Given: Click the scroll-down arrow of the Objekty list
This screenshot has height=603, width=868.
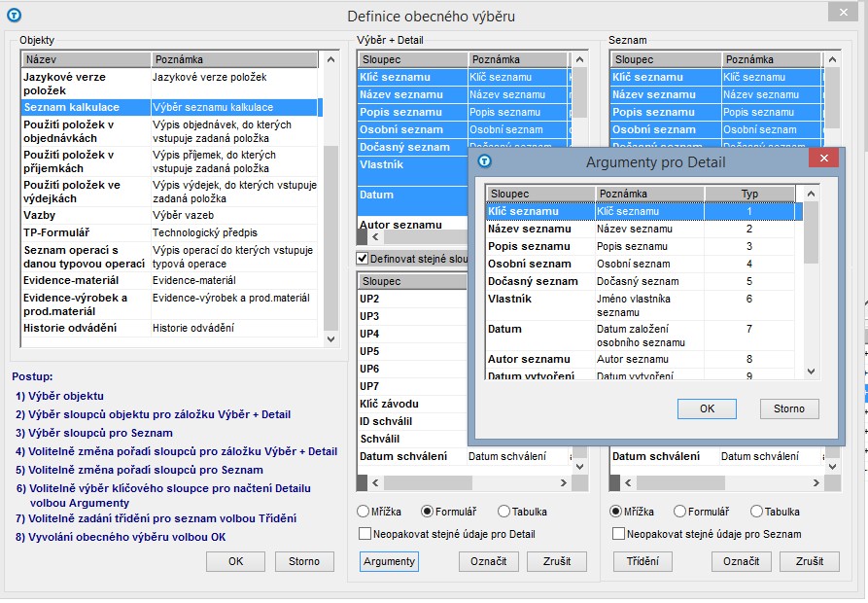Looking at the screenshot, I should click(331, 339).
